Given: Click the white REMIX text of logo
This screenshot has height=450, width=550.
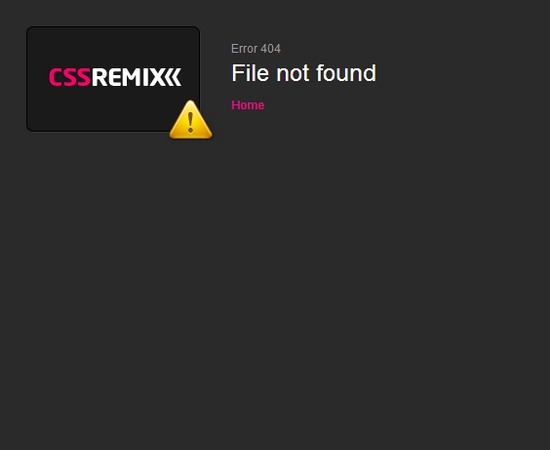Looking at the screenshot, I should tap(128, 77).
